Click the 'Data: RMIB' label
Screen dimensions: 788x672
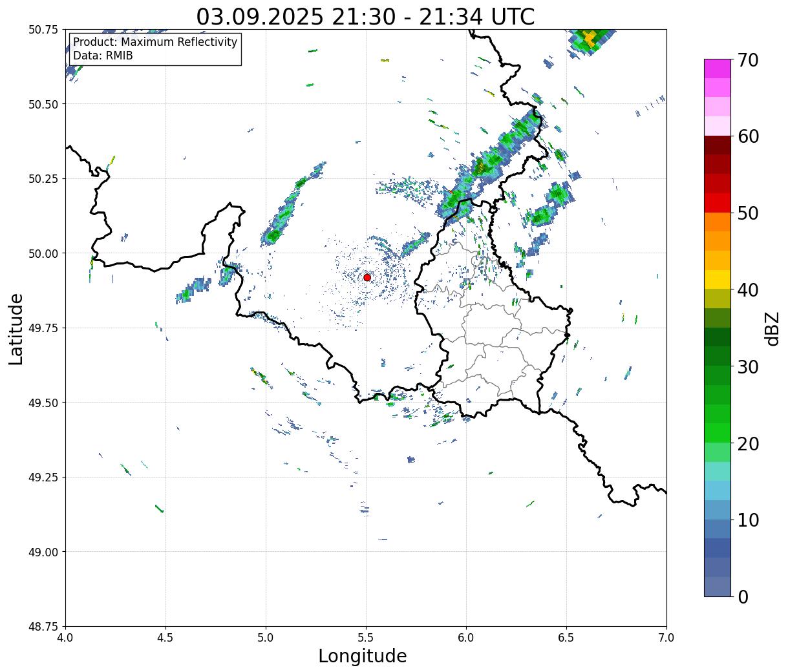[x=103, y=56]
